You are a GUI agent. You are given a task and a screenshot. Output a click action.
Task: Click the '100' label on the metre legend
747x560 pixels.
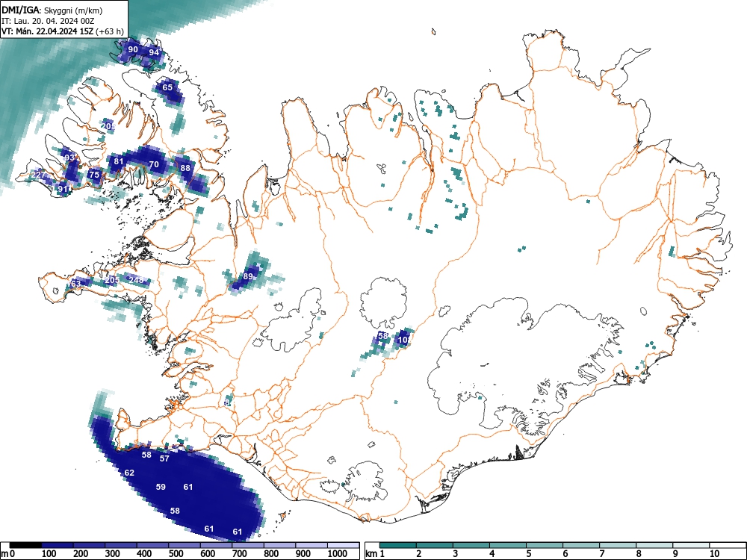[49, 553]
